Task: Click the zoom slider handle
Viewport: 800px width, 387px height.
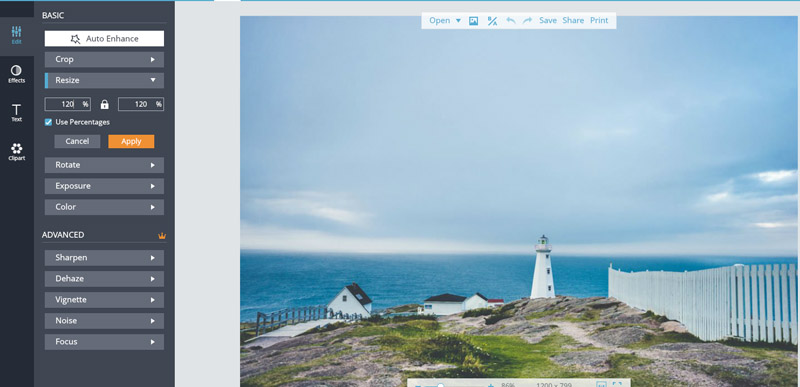Action: click(440, 385)
